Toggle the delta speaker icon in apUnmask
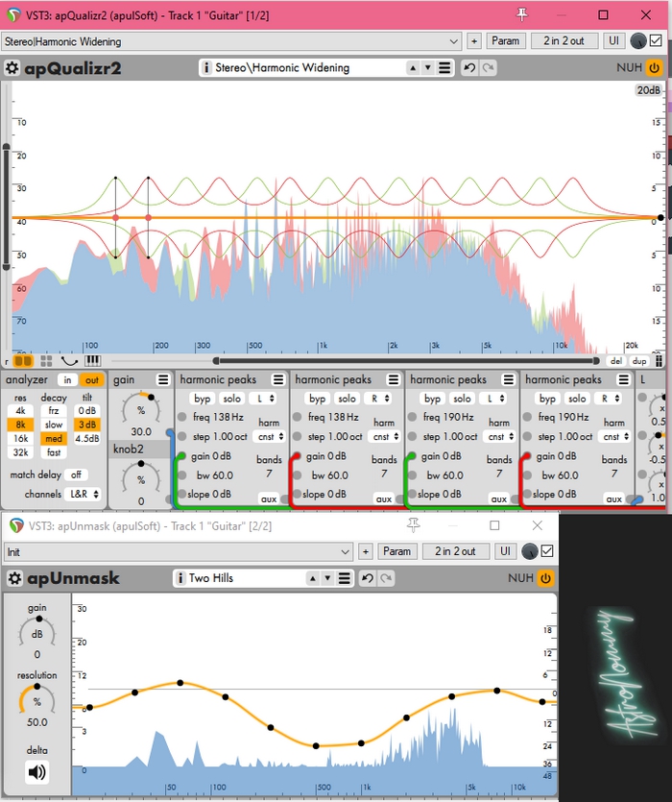672x802 pixels. [x=36, y=771]
